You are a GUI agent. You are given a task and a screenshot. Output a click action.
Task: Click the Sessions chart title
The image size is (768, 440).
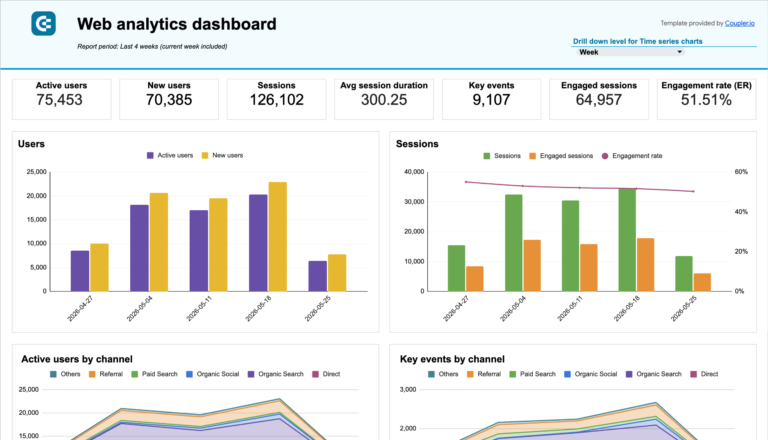417,144
